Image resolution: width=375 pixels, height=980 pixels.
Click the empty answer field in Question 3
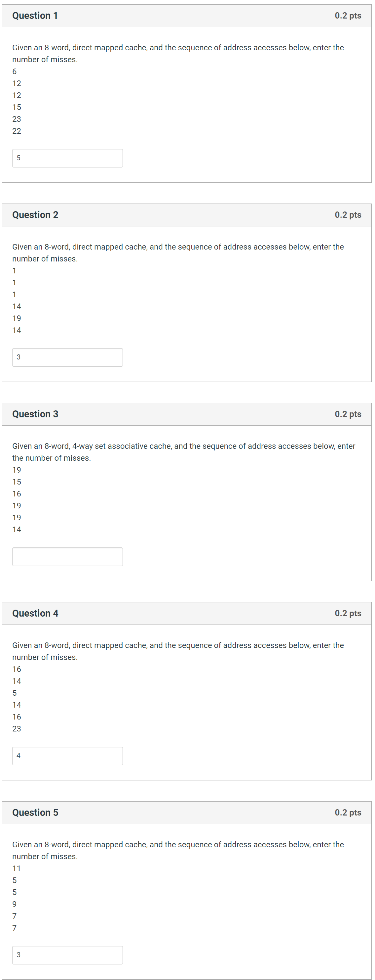coord(67,557)
